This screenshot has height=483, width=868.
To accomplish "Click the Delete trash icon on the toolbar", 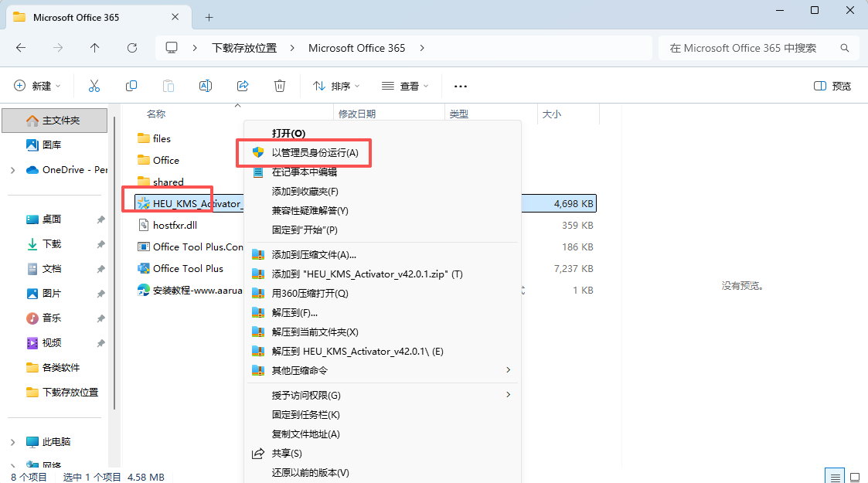I will tap(279, 85).
